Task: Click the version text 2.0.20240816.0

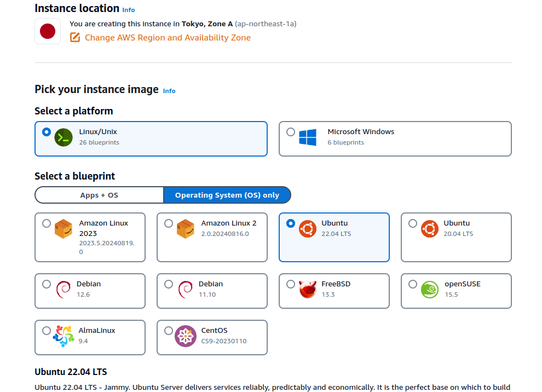Action: point(225,234)
